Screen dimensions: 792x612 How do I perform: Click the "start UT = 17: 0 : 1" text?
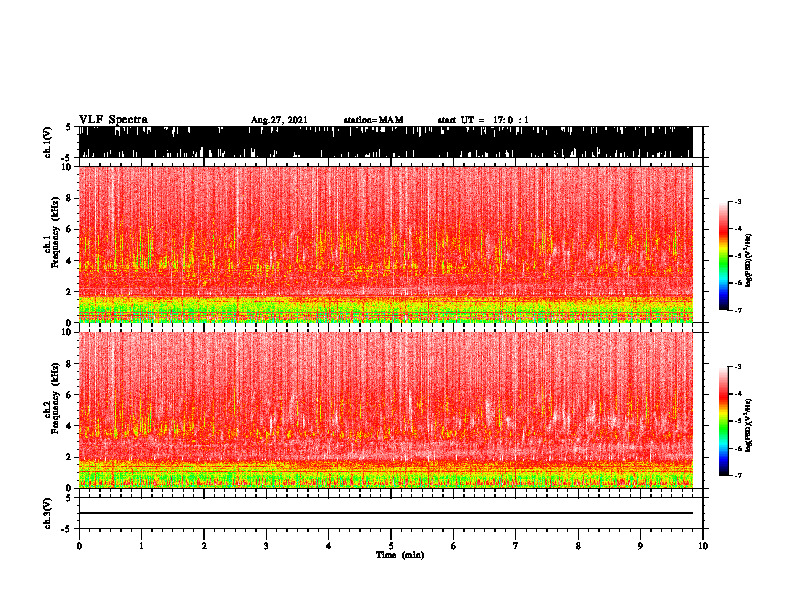[x=483, y=120]
